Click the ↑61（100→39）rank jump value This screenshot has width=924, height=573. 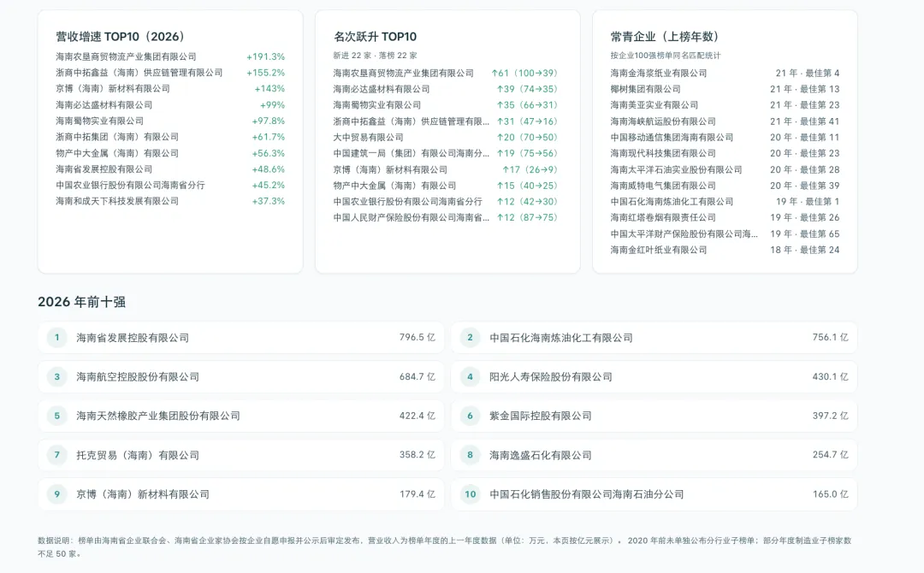[524, 73]
